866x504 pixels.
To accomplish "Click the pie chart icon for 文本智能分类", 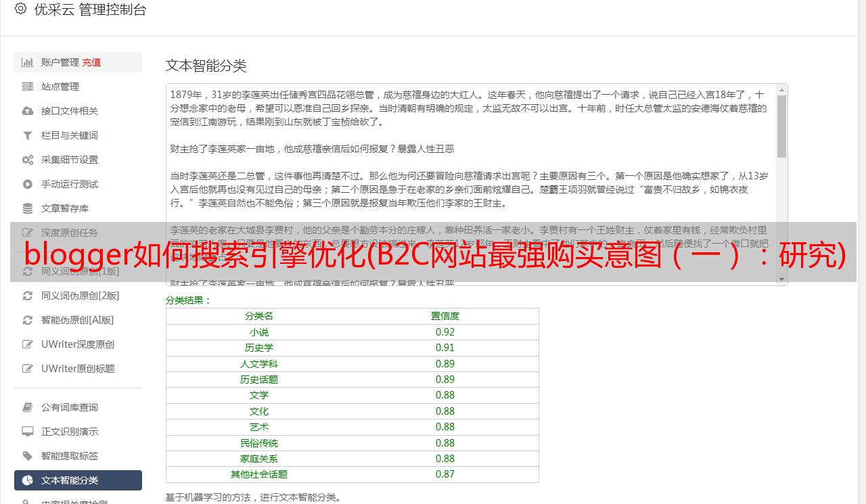I will [28, 480].
